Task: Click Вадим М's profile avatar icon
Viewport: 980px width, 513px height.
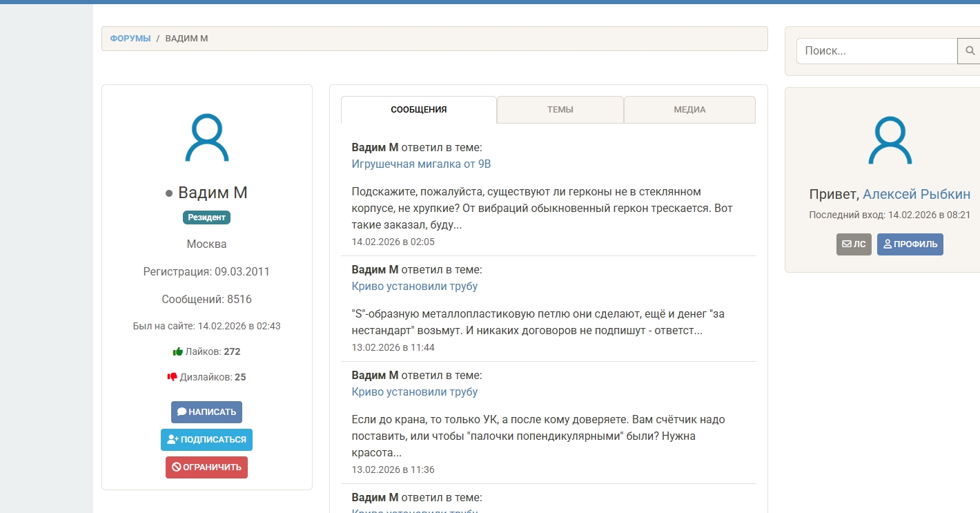Action: tap(206, 138)
